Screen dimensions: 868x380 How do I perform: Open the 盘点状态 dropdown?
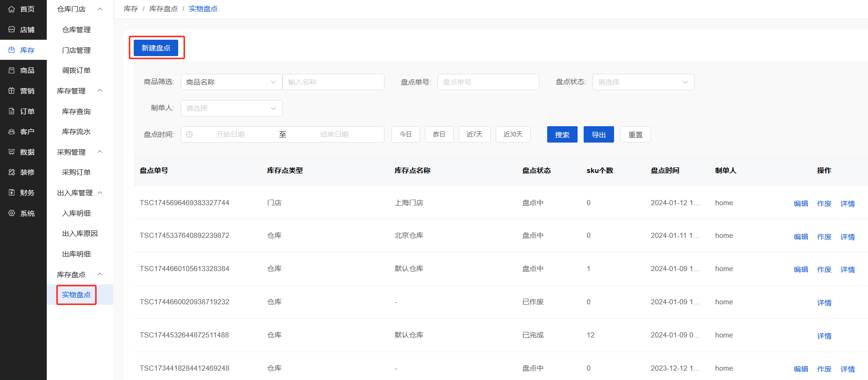click(x=643, y=82)
